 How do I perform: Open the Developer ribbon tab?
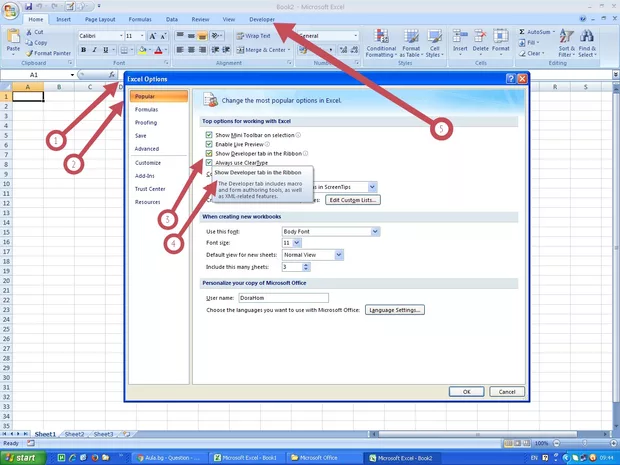pos(262,19)
